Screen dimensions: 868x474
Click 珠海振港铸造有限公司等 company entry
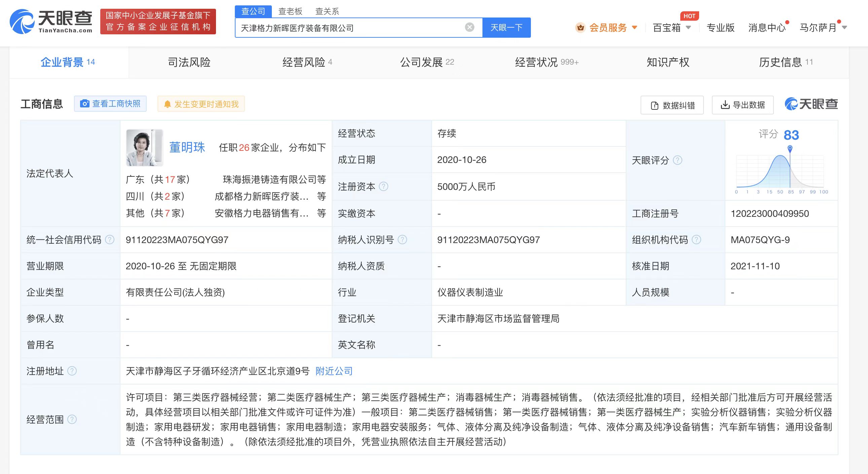[274, 180]
